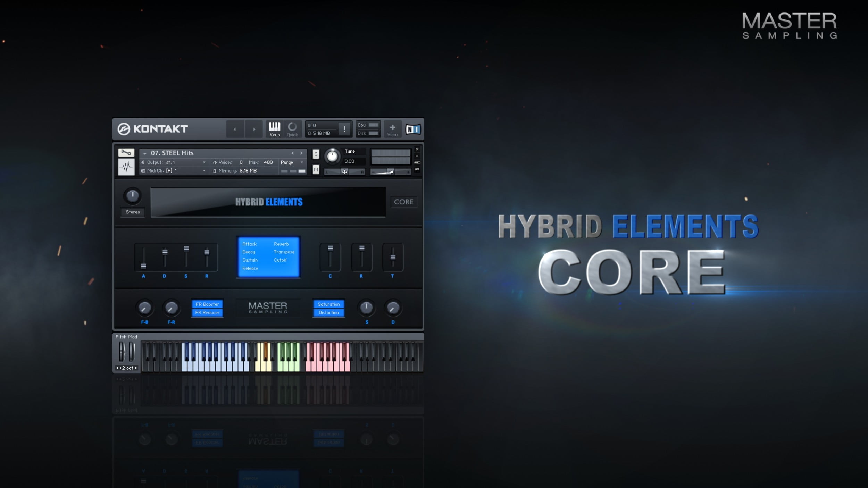This screenshot has width=868, height=488.
Task: Toggle the FR Booster button on
Action: point(208,304)
